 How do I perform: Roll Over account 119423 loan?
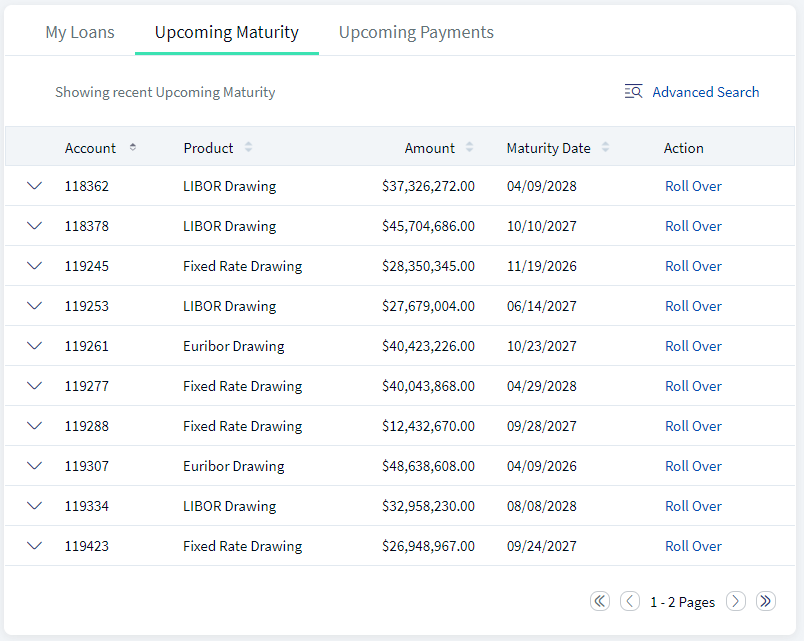tap(693, 546)
